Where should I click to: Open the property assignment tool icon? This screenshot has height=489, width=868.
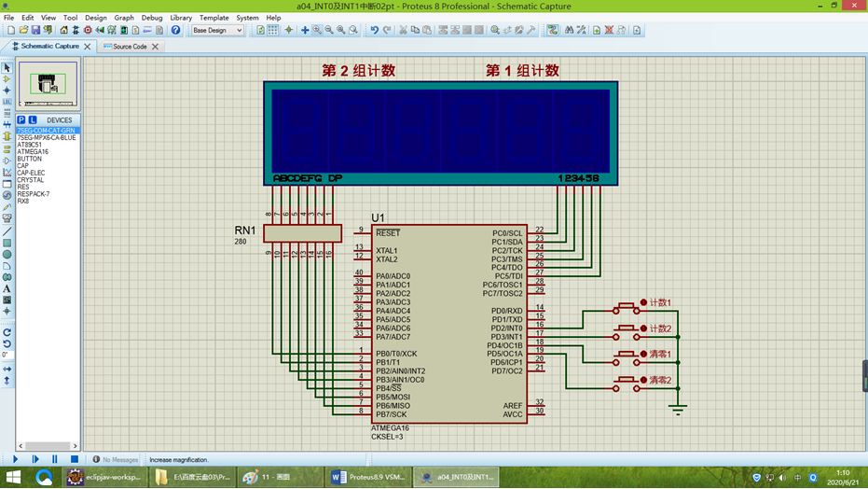[581, 31]
